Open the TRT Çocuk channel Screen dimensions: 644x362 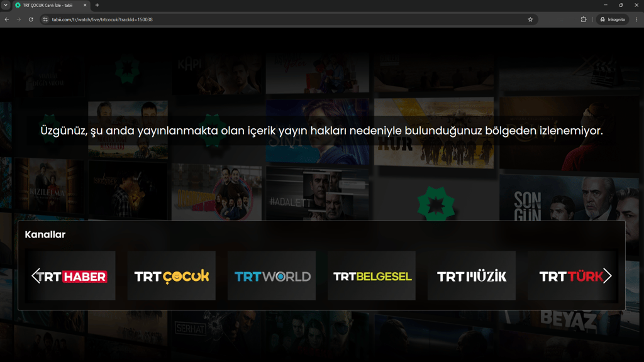point(171,276)
